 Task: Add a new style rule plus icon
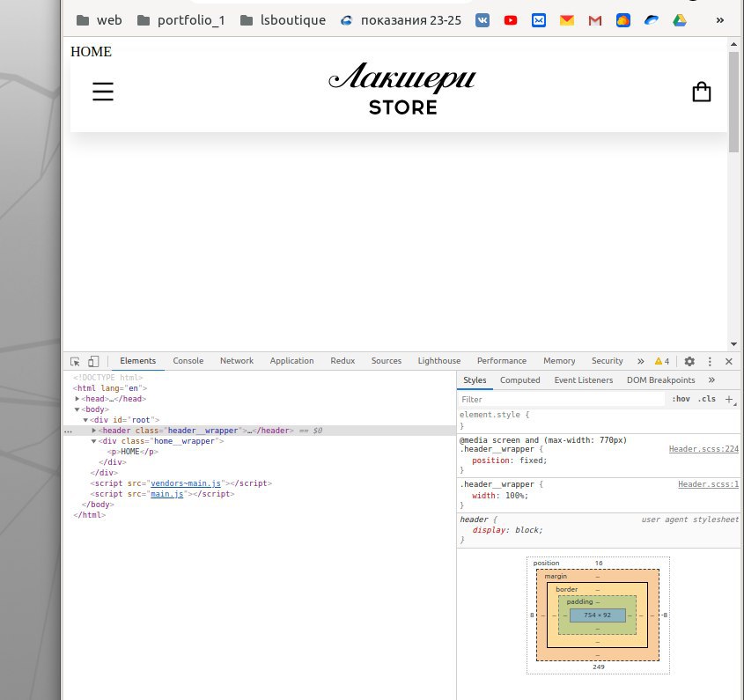(729, 399)
